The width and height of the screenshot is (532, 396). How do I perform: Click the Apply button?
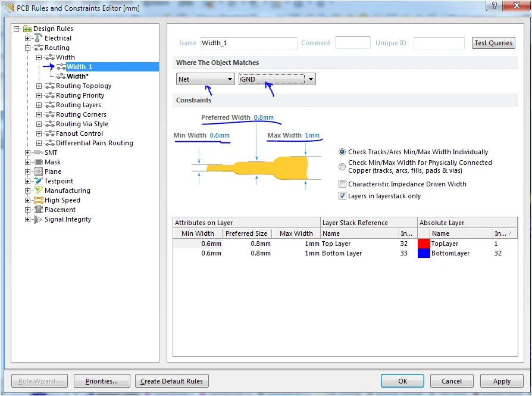click(502, 381)
